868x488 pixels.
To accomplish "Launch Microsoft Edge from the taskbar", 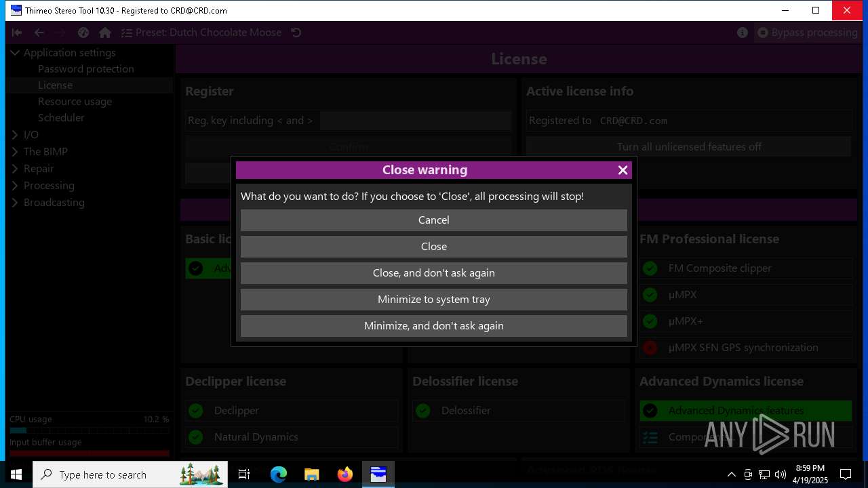I will (x=279, y=474).
